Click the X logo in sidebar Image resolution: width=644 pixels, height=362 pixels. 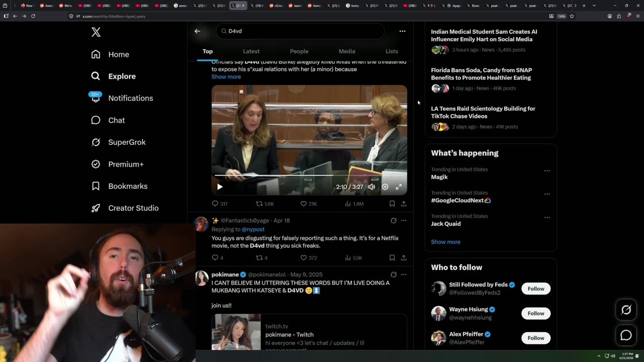(96, 32)
